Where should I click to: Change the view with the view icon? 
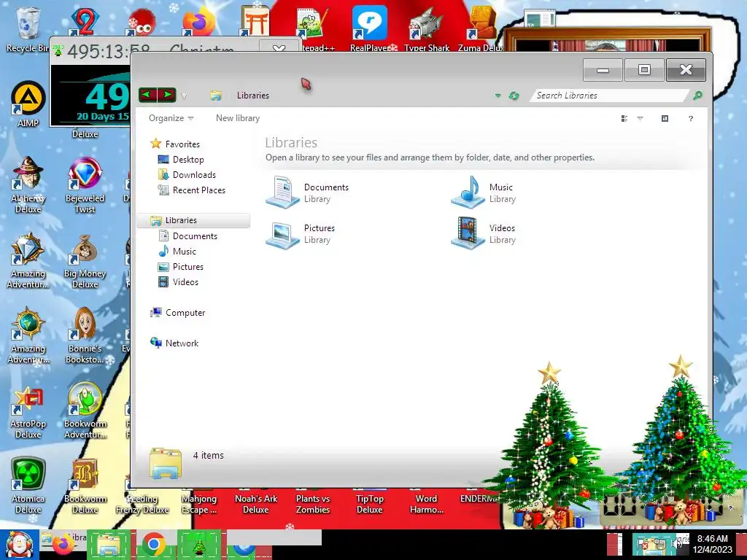624,119
